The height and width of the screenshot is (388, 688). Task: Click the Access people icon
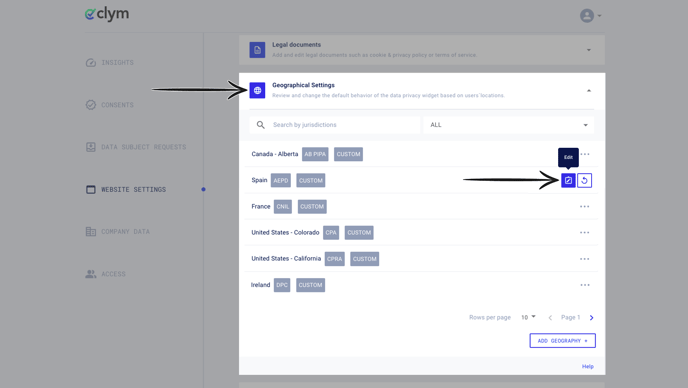[x=91, y=274]
